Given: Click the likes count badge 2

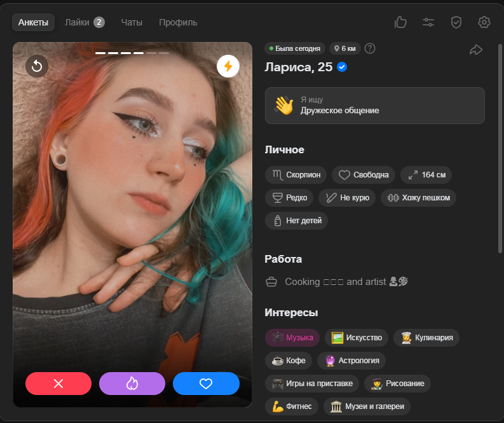Looking at the screenshot, I should [99, 22].
